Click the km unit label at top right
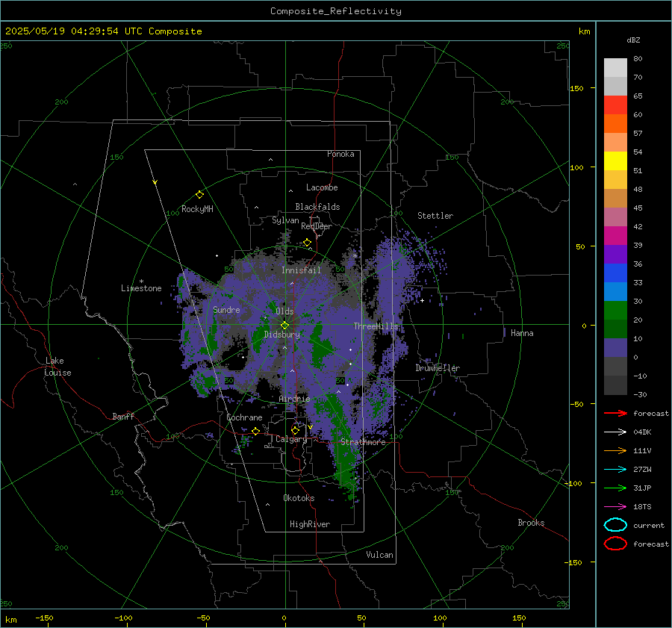Screen dimensions: 672x628 (584, 31)
